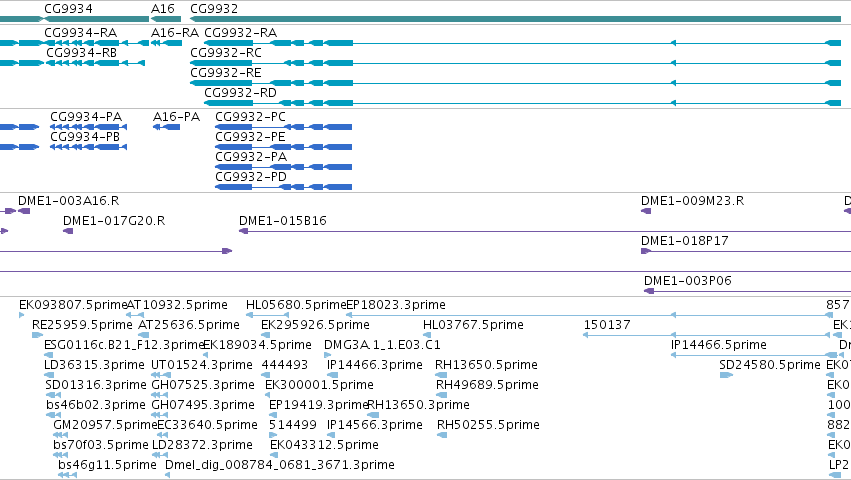The width and height of the screenshot is (851, 480).
Task: Click the UT01524.3prime label
Action: coord(202,365)
